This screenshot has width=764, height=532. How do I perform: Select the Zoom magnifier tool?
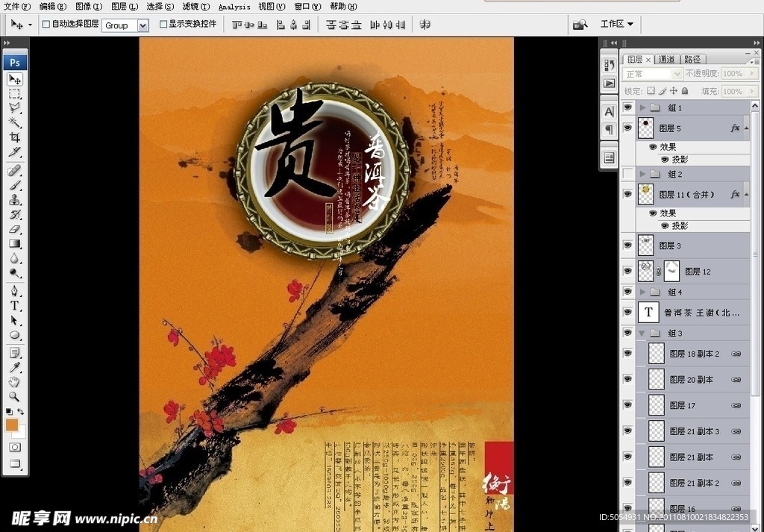14,396
